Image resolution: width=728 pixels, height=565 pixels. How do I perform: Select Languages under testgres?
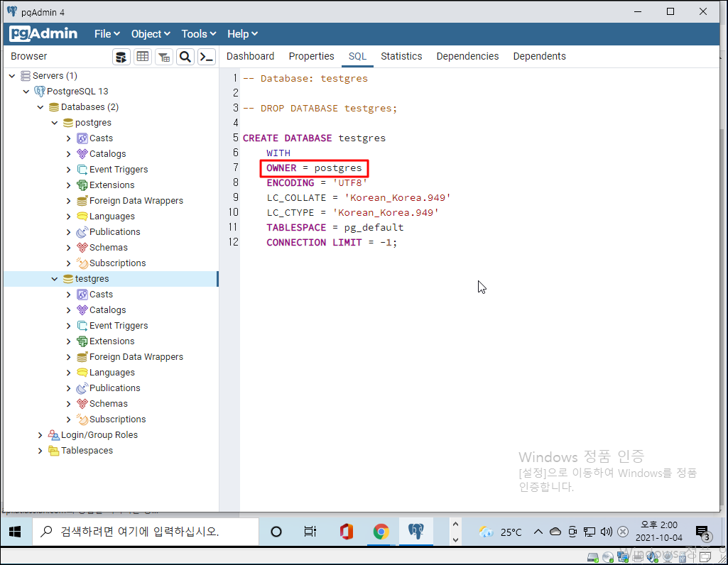point(112,373)
